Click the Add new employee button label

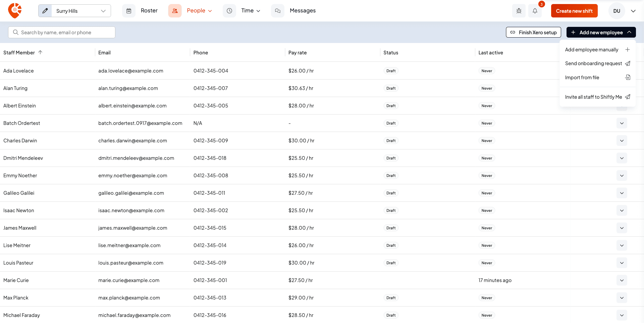coord(601,32)
